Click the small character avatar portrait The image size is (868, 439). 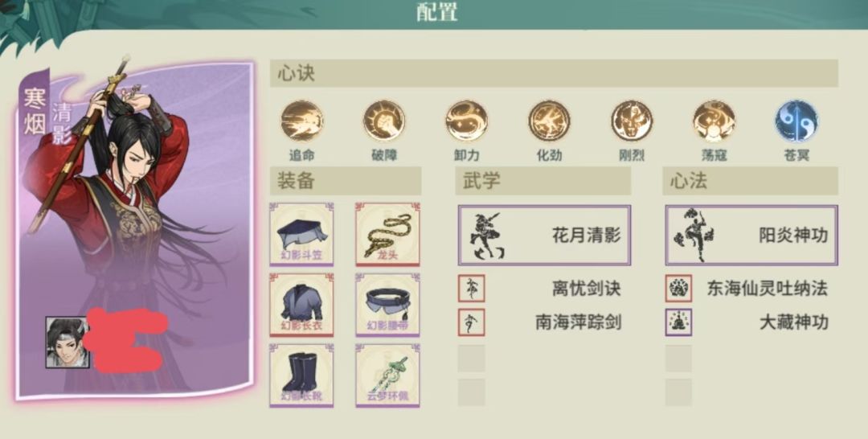tap(67, 343)
